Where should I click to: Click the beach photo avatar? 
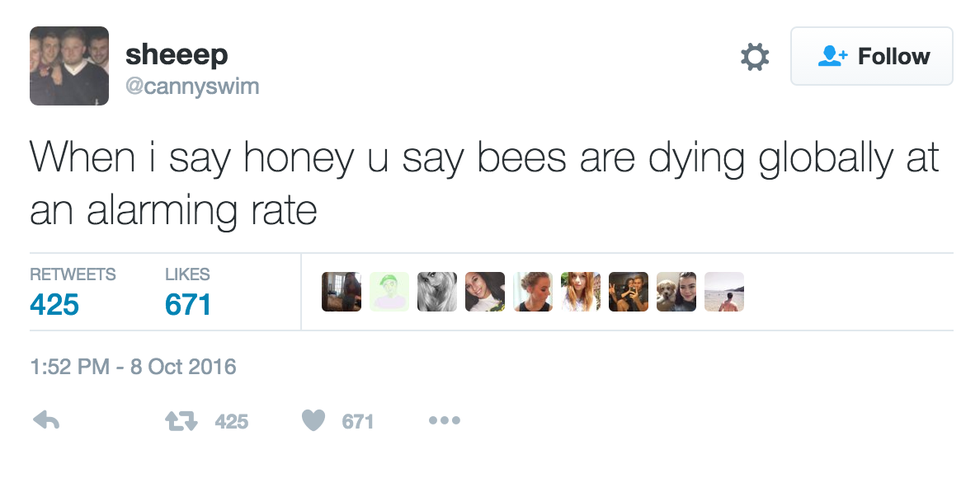pos(724,292)
